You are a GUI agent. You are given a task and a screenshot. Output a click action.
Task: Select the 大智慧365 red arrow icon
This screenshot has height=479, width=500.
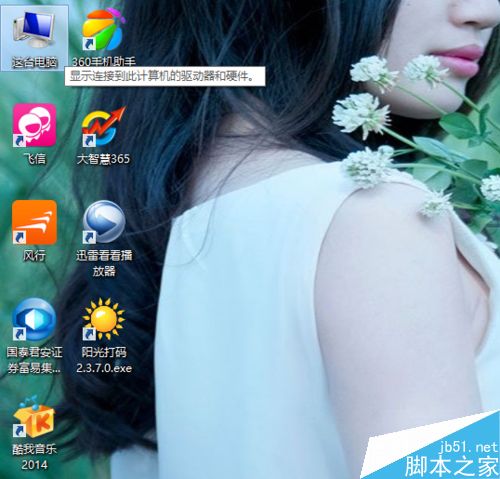[x=104, y=127]
